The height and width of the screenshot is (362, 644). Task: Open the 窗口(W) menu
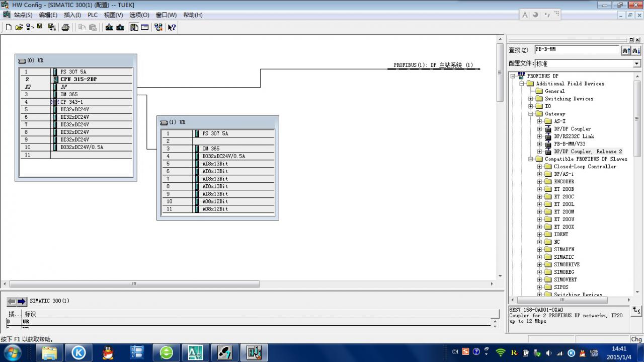coord(166,15)
